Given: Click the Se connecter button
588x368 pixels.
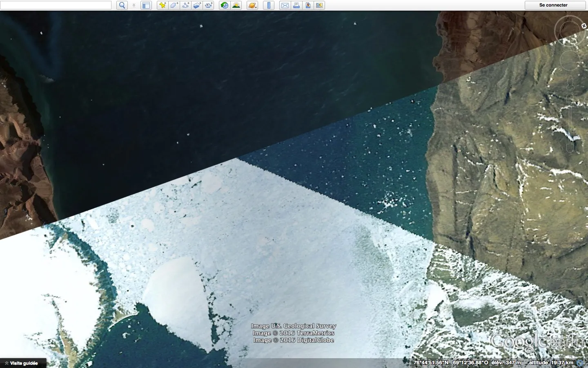Looking at the screenshot, I should click(553, 5).
